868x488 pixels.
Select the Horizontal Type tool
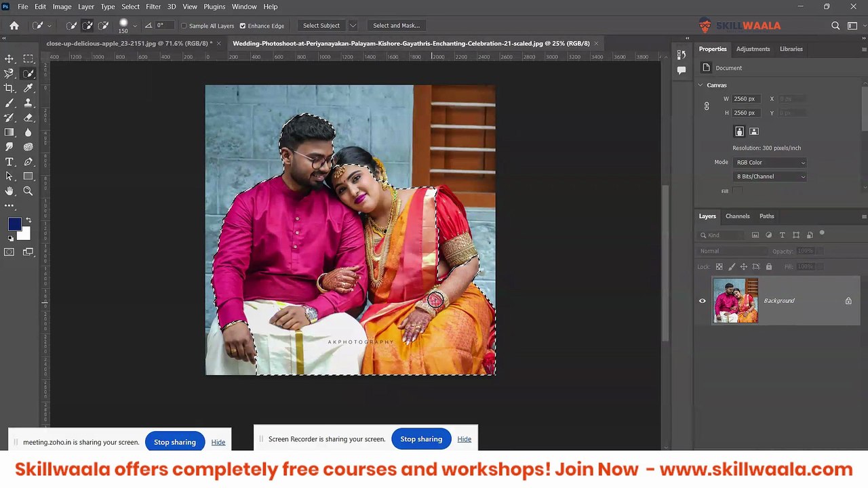(9, 162)
